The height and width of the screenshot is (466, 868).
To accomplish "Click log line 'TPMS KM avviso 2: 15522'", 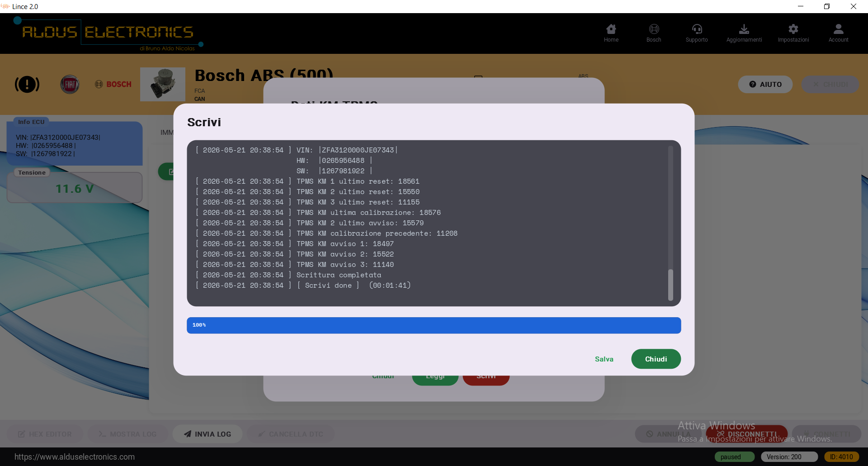I will click(x=295, y=254).
